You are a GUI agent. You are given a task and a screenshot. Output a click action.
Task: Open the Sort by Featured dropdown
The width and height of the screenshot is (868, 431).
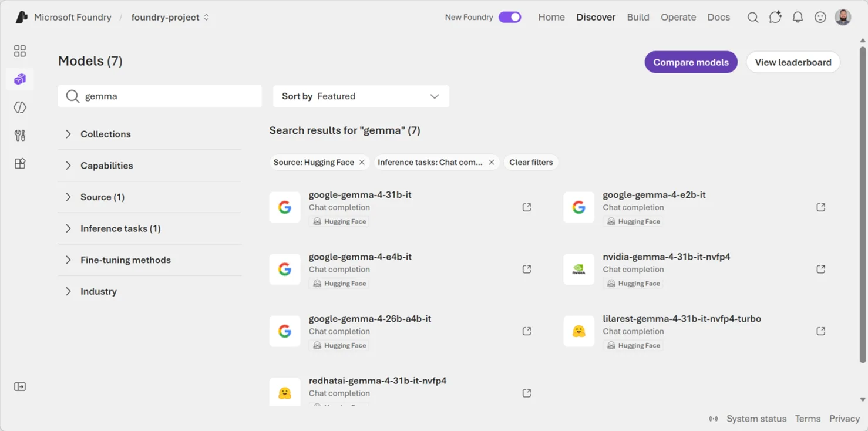[361, 96]
